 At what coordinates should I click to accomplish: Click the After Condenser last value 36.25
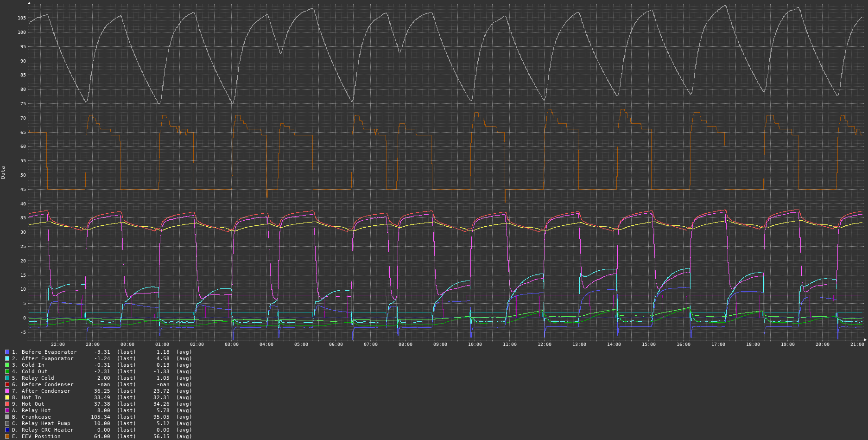coord(102,391)
